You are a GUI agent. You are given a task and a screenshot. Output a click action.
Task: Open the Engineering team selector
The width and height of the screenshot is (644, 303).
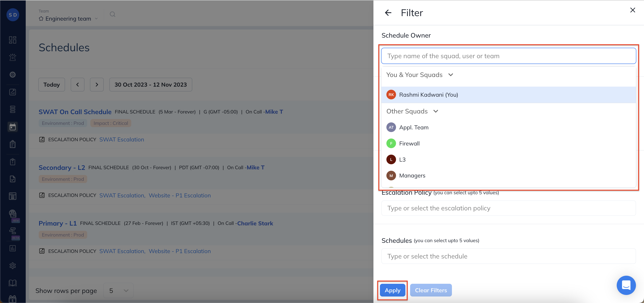[68, 19]
